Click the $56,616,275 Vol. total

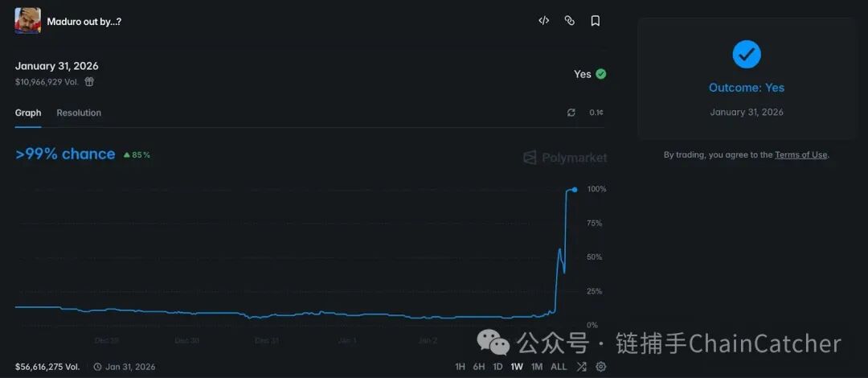point(47,367)
